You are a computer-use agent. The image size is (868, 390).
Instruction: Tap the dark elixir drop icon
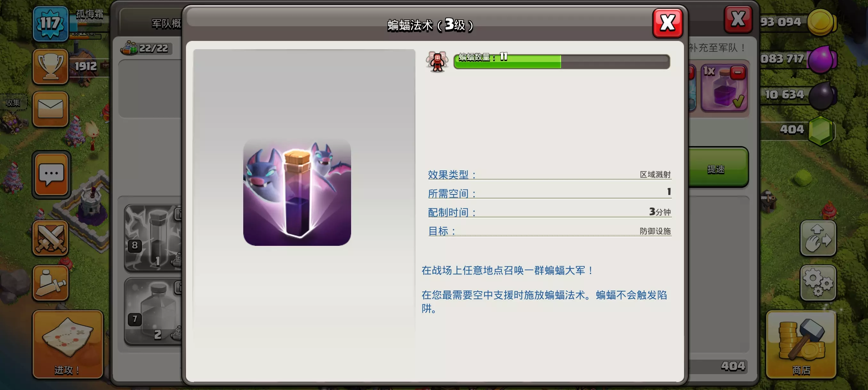tap(822, 96)
